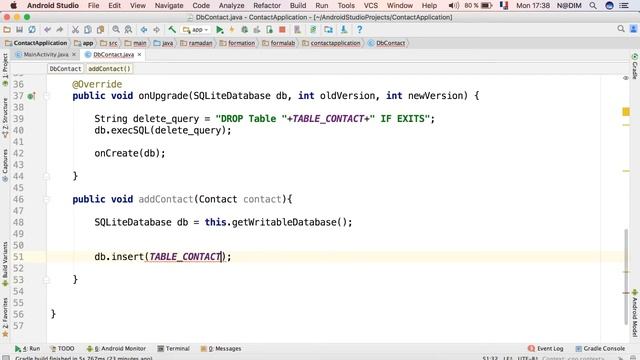This screenshot has width=640, height=360.
Task: Open the Edit menu
Action: pos(114,5)
